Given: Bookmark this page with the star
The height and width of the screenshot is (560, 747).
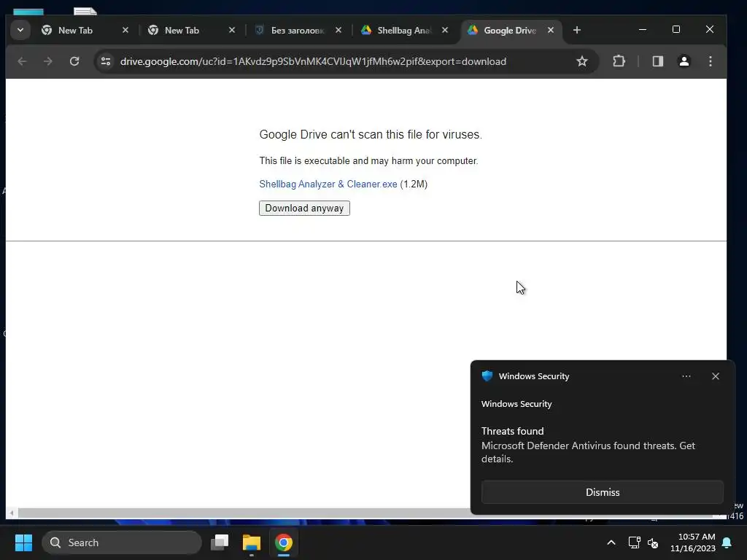Looking at the screenshot, I should pyautogui.click(x=581, y=61).
